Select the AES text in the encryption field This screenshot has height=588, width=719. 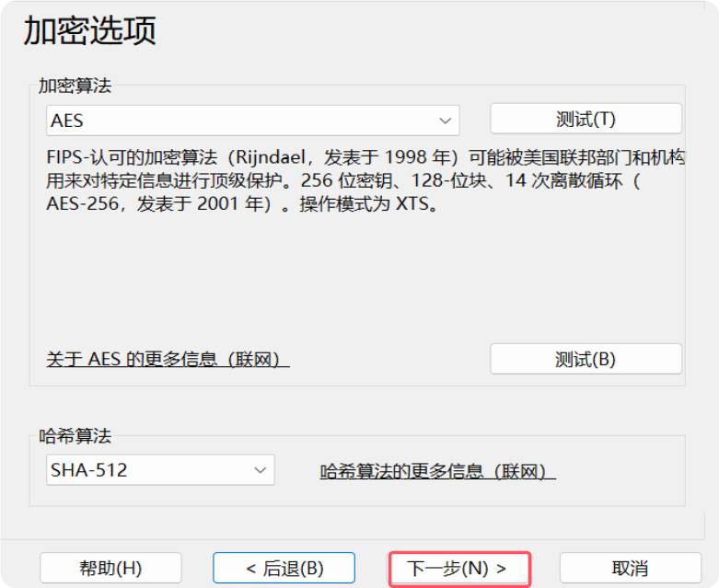(67, 121)
